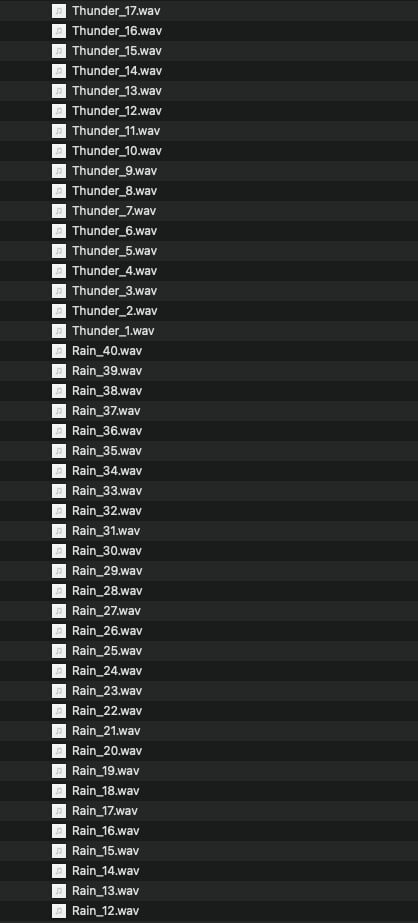The image size is (418, 923).
Task: Click the music note icon for Rain_40.wav
Action: point(59,351)
